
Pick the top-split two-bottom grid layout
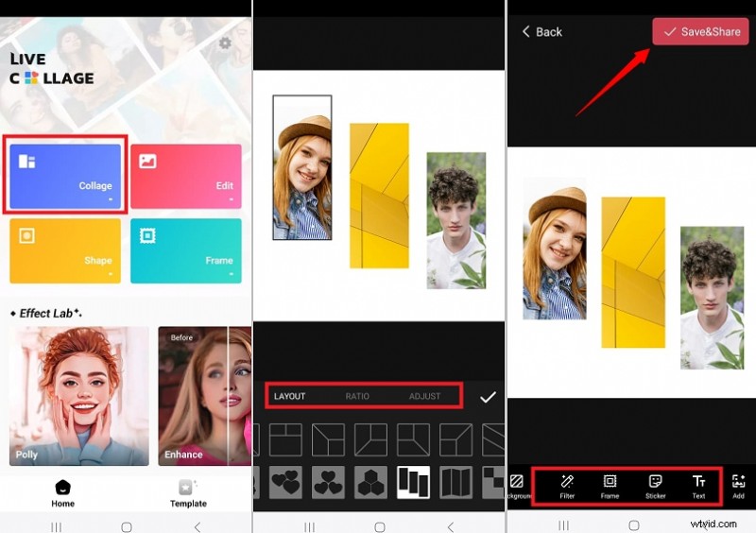(285, 439)
